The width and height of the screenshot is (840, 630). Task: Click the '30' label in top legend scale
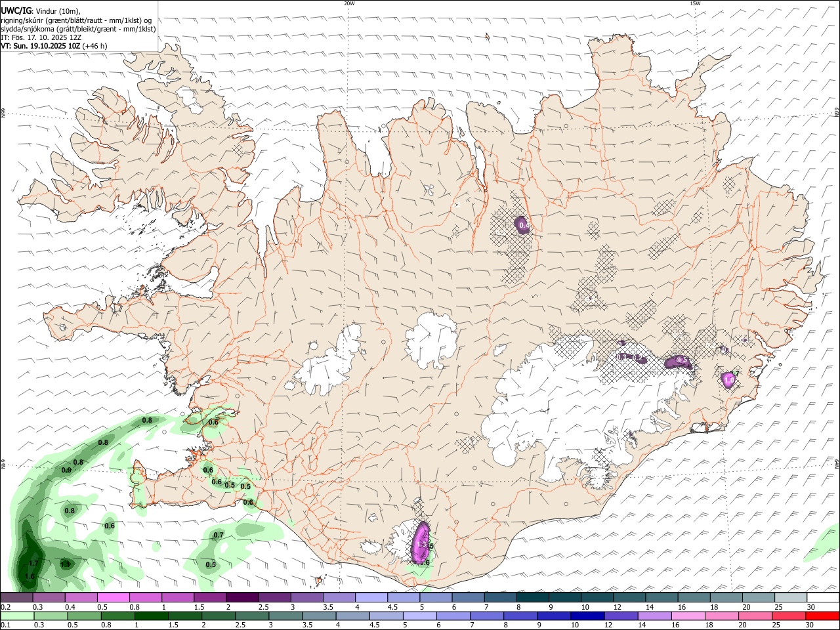pos(811,607)
